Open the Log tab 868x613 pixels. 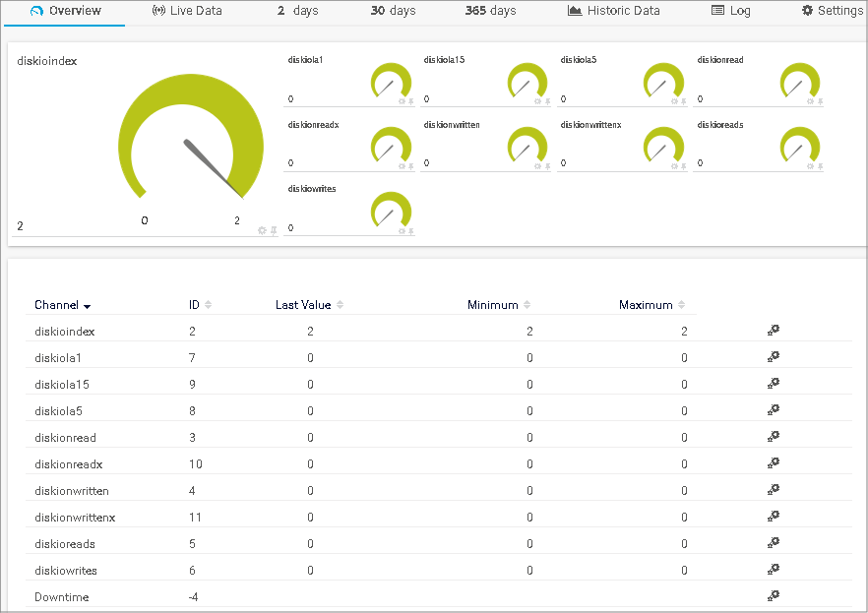point(731,12)
